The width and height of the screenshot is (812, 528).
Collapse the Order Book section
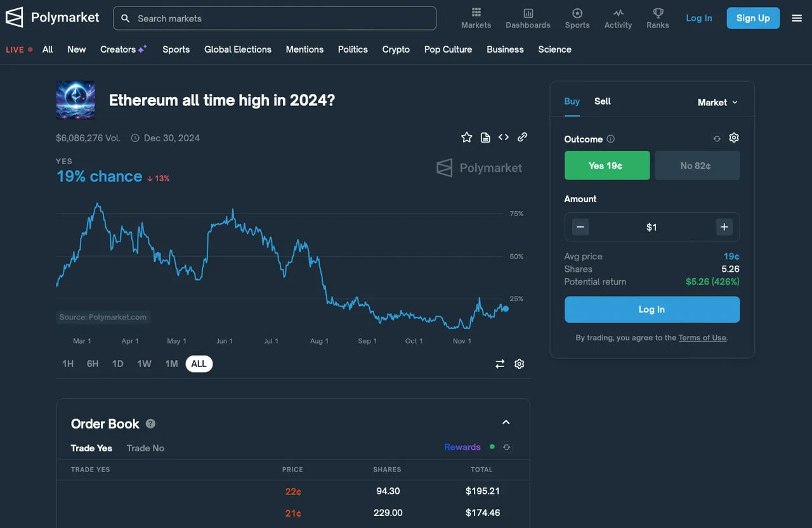coord(506,423)
